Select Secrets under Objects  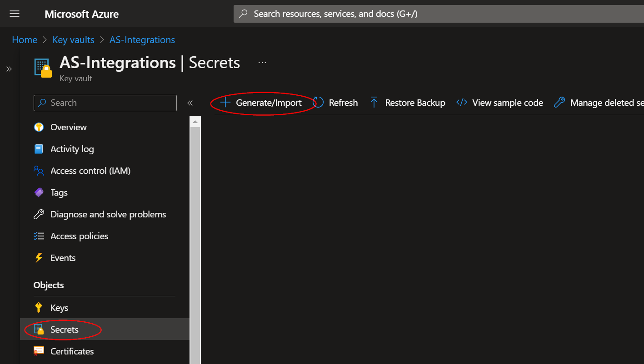105,330
